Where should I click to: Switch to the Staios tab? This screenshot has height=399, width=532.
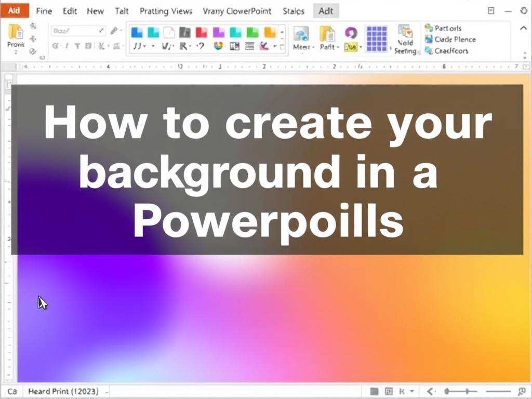(294, 11)
